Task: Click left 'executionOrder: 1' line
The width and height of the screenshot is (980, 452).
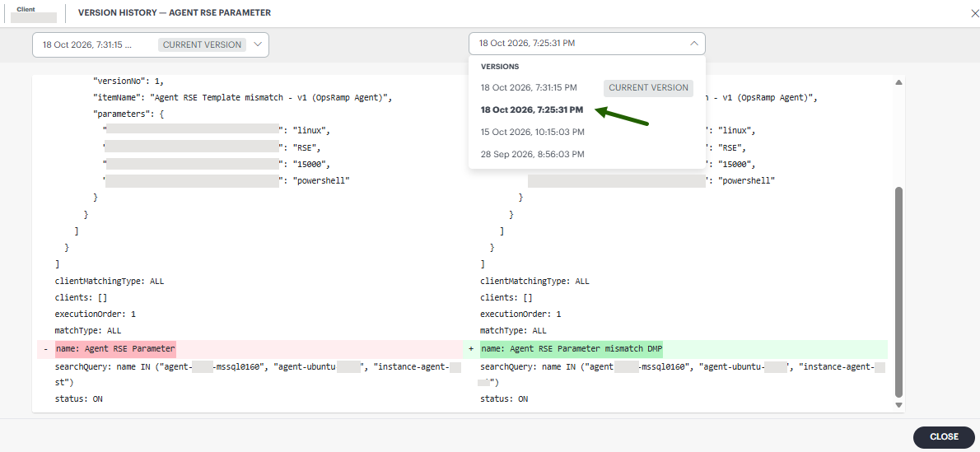Action: pyautogui.click(x=95, y=314)
